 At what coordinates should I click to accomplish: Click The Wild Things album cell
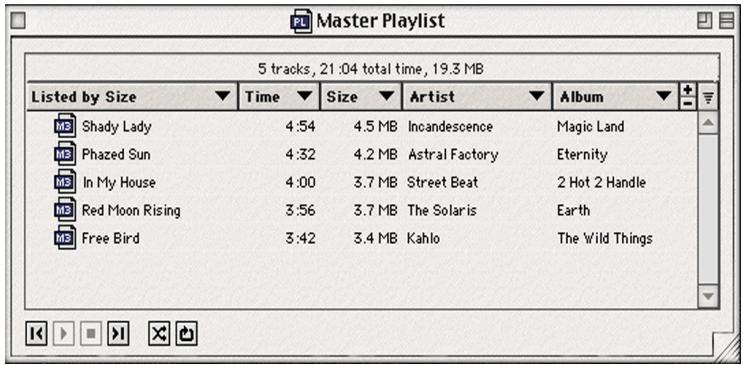[605, 238]
